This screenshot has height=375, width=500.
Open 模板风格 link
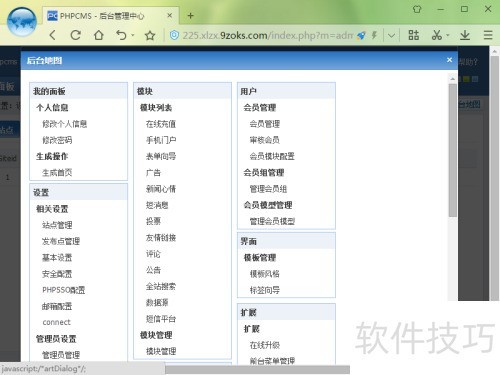265,274
